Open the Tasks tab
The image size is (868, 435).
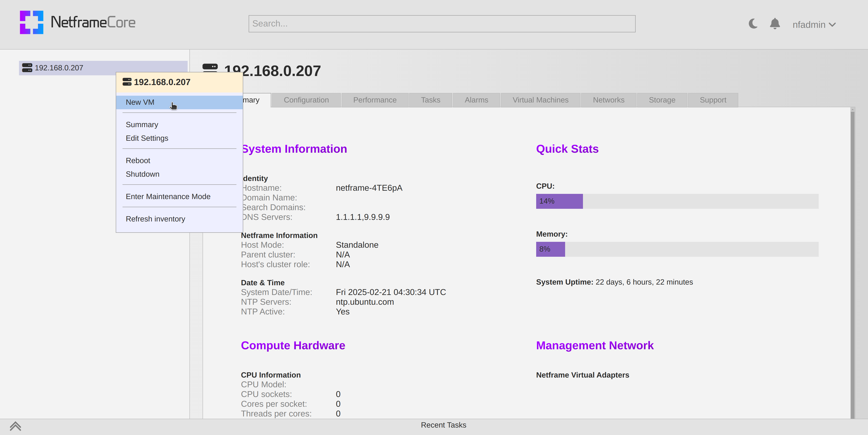[430, 100]
